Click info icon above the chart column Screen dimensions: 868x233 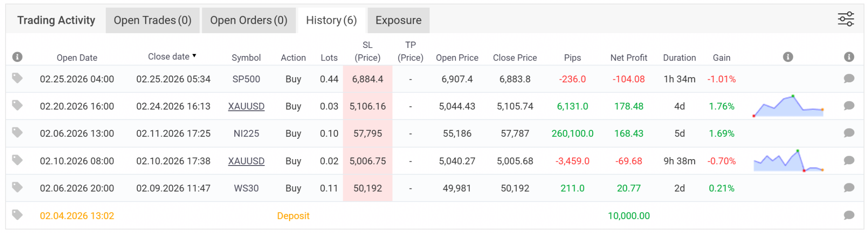point(788,57)
